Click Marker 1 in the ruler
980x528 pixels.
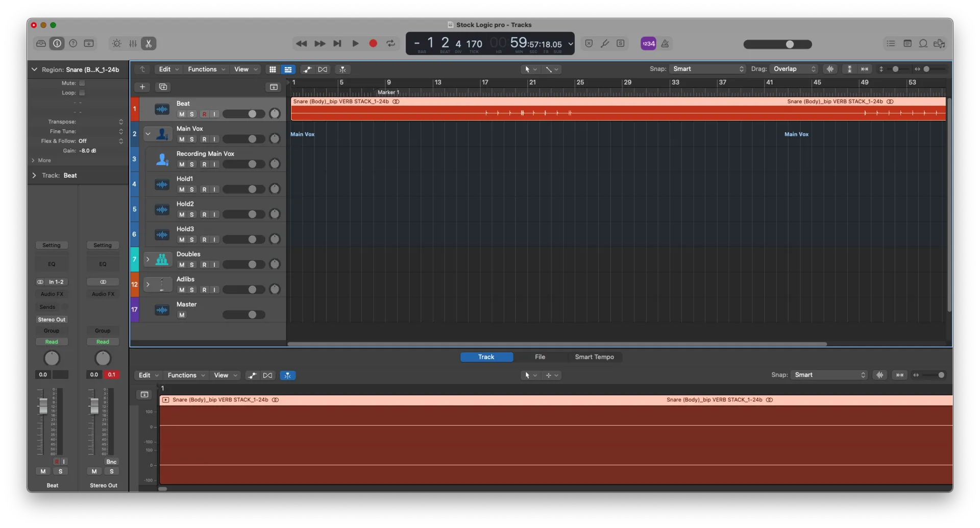pyautogui.click(x=388, y=92)
